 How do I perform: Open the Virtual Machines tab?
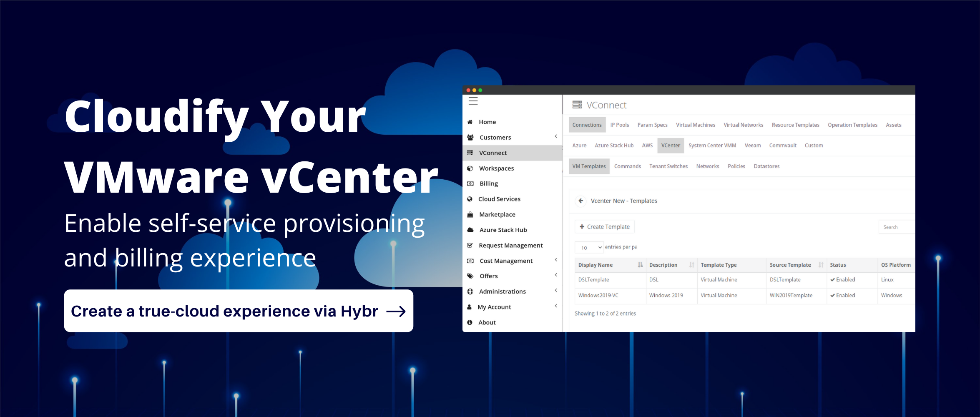click(696, 125)
